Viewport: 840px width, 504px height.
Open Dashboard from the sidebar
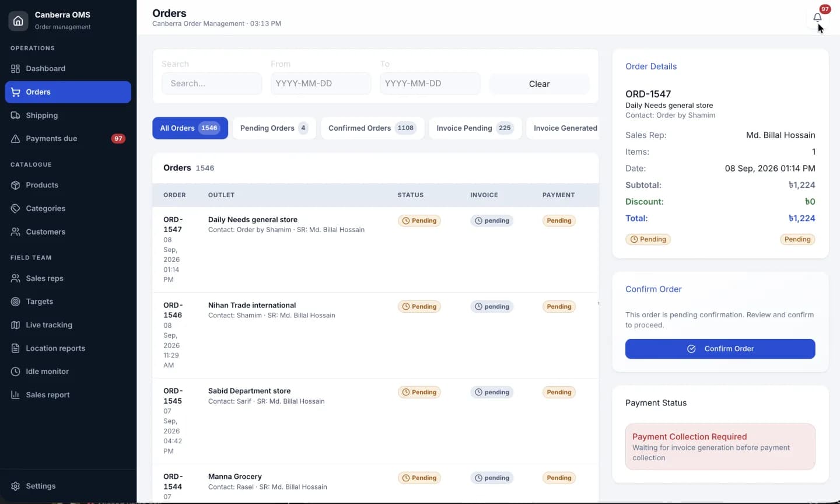click(68, 69)
